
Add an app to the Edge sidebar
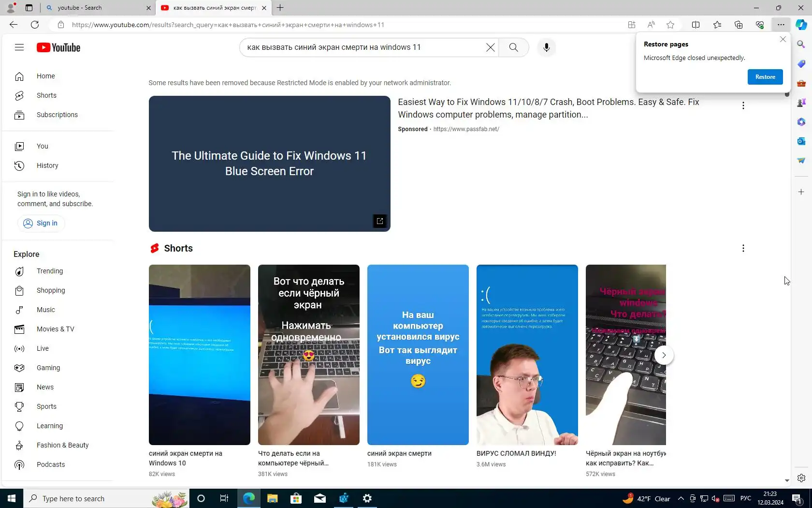(x=801, y=192)
